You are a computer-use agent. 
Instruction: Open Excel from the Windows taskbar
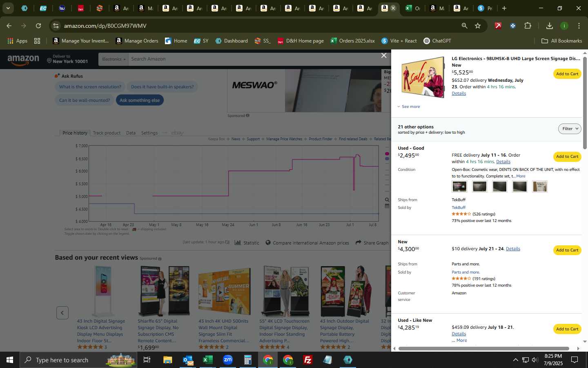[x=207, y=360]
